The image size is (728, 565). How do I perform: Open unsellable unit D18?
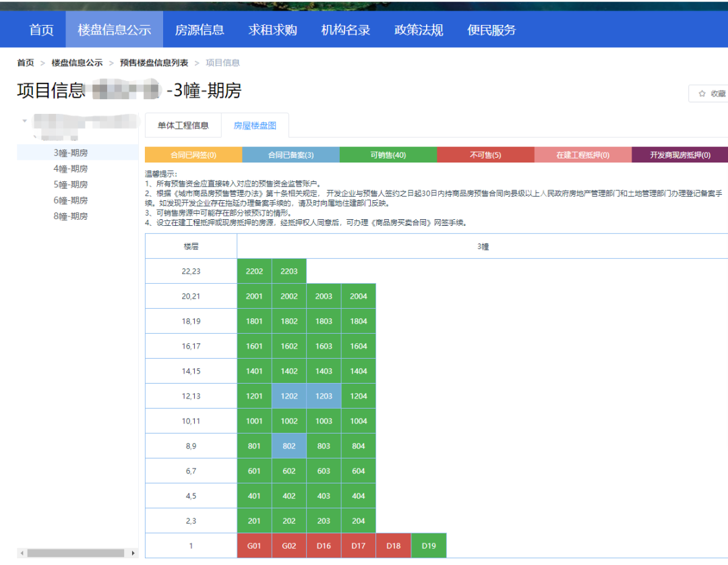(393, 545)
